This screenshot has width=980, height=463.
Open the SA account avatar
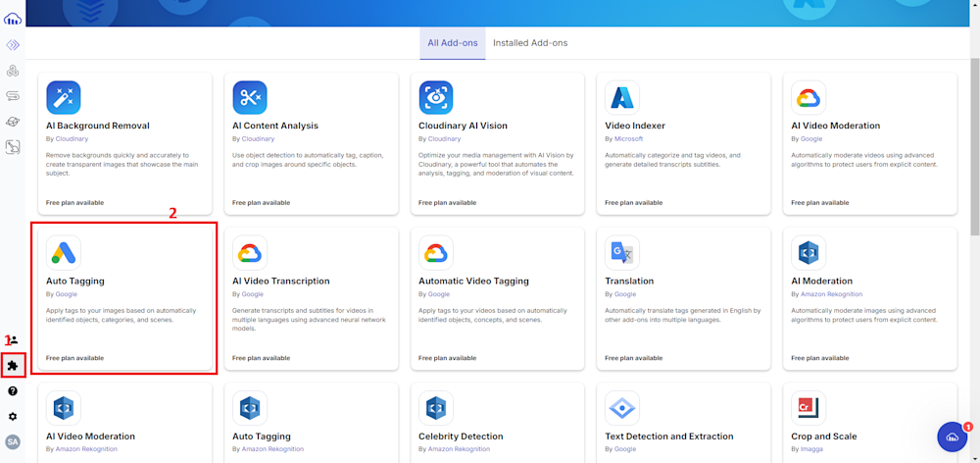point(13,441)
